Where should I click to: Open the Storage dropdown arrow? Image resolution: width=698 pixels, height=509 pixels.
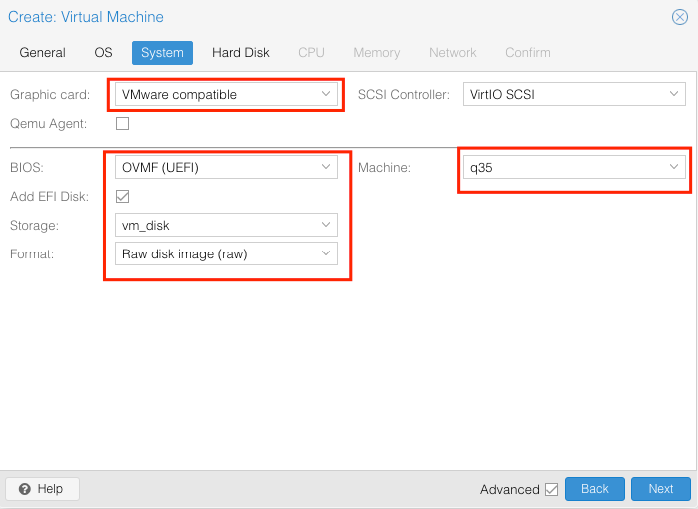pyautogui.click(x=326, y=225)
